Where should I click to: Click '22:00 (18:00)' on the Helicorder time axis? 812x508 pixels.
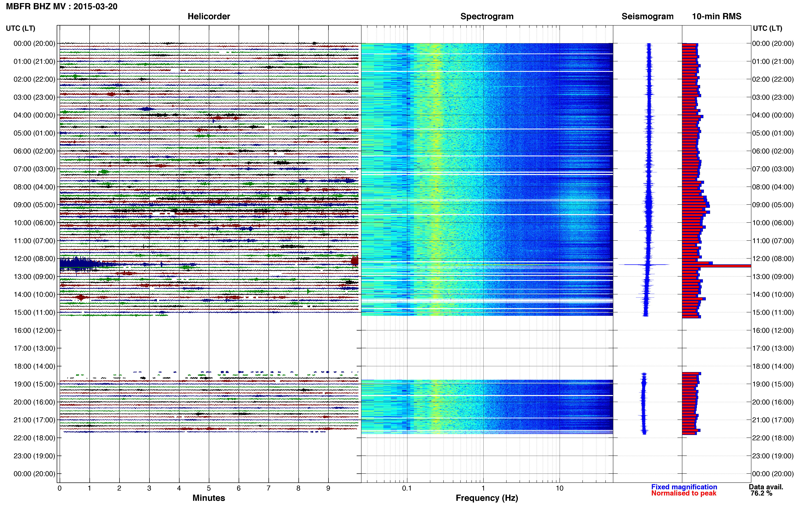pyautogui.click(x=34, y=438)
